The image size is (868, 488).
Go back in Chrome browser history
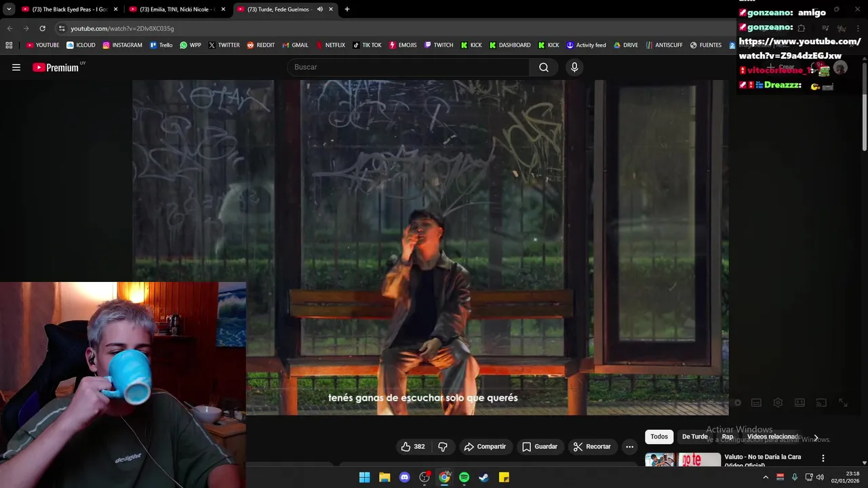tap(9, 28)
